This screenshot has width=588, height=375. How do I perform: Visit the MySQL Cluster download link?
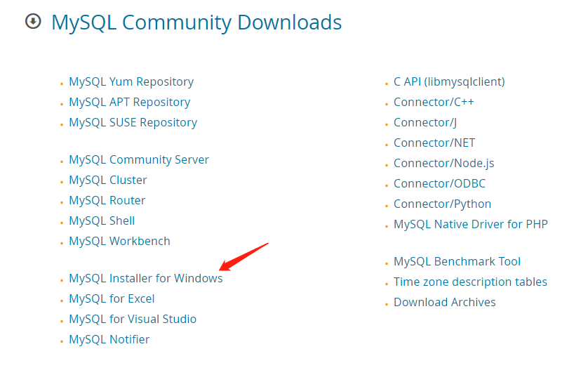[x=107, y=180]
